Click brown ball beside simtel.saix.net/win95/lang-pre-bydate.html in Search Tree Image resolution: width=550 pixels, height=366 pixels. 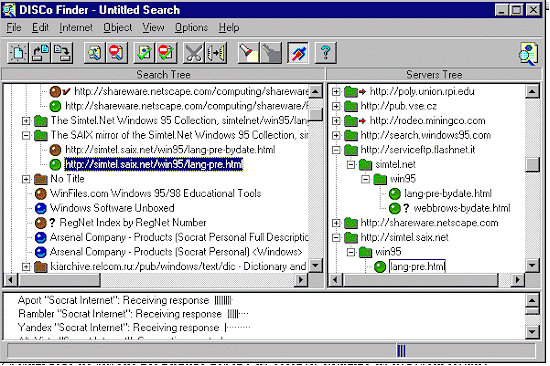[x=55, y=150]
